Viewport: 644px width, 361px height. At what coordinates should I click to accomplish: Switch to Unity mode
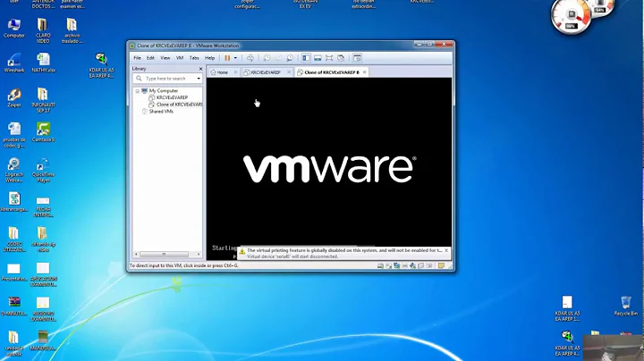point(341,58)
